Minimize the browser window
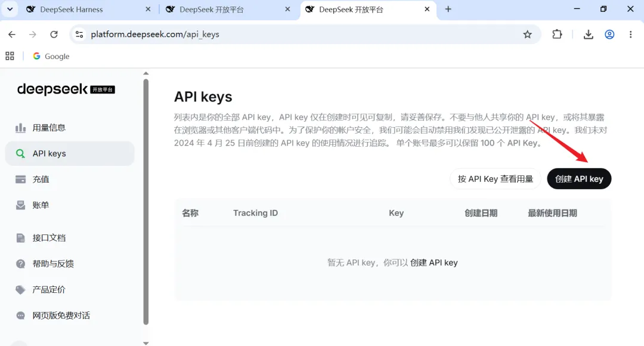 [x=577, y=9]
